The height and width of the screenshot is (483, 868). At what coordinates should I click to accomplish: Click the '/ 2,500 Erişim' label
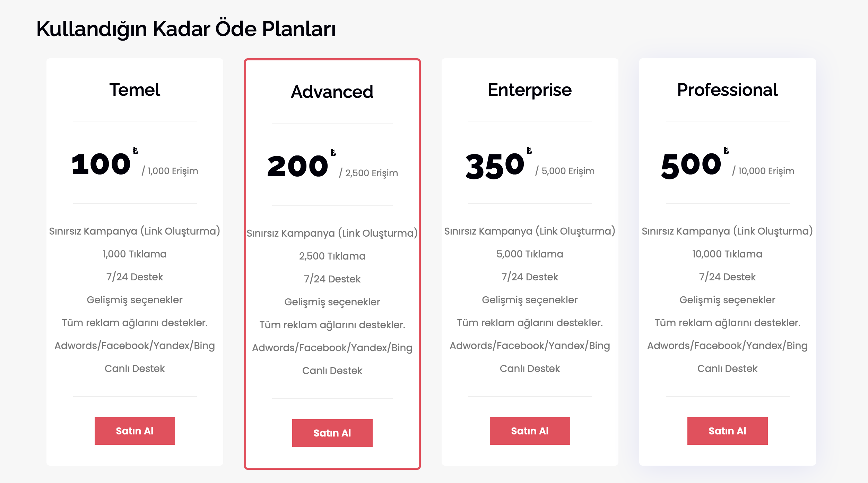(368, 173)
